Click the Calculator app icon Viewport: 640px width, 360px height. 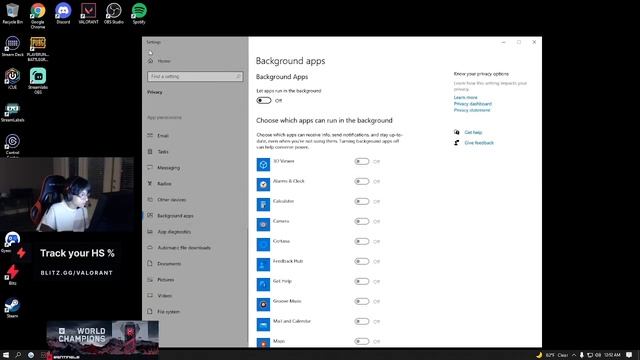263,204
